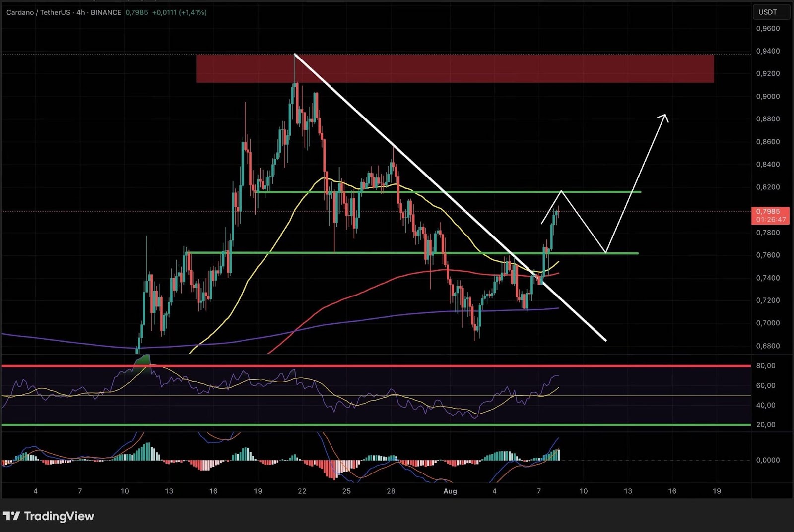Click the 0,7400 price axis label
This screenshot has height=532, width=794.
768,278
